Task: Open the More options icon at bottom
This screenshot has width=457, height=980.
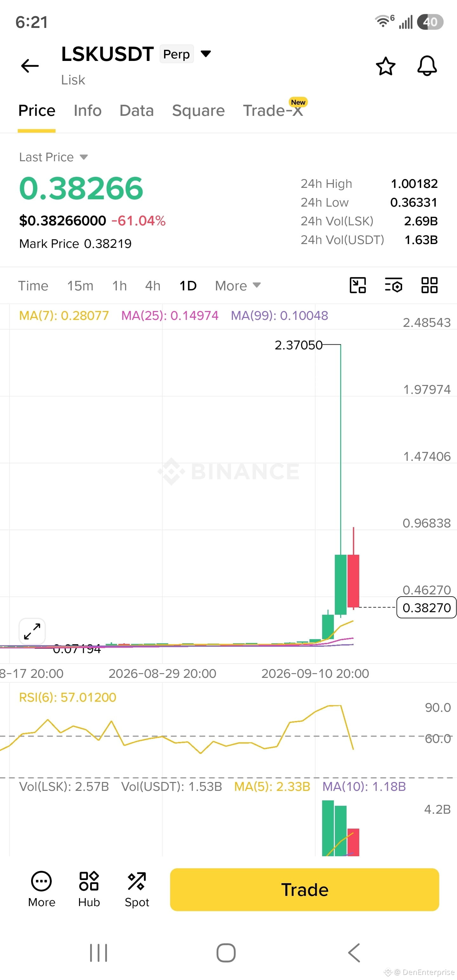Action: (42, 889)
